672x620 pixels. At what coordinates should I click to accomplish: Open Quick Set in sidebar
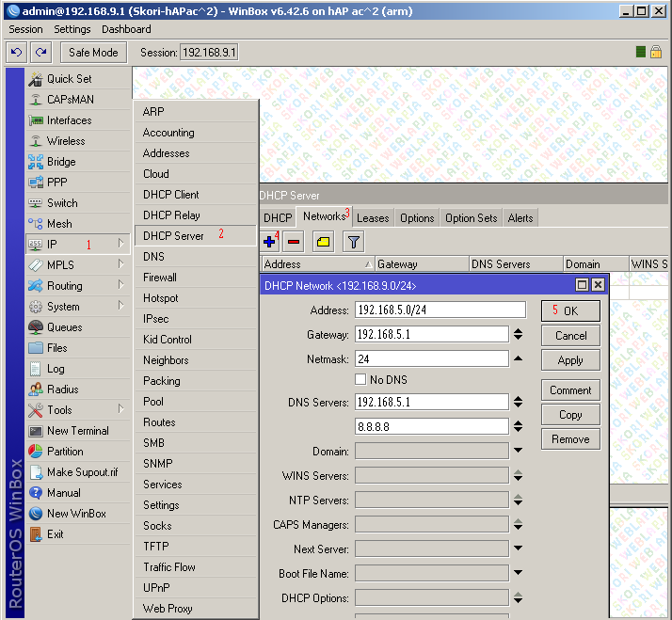(x=69, y=79)
